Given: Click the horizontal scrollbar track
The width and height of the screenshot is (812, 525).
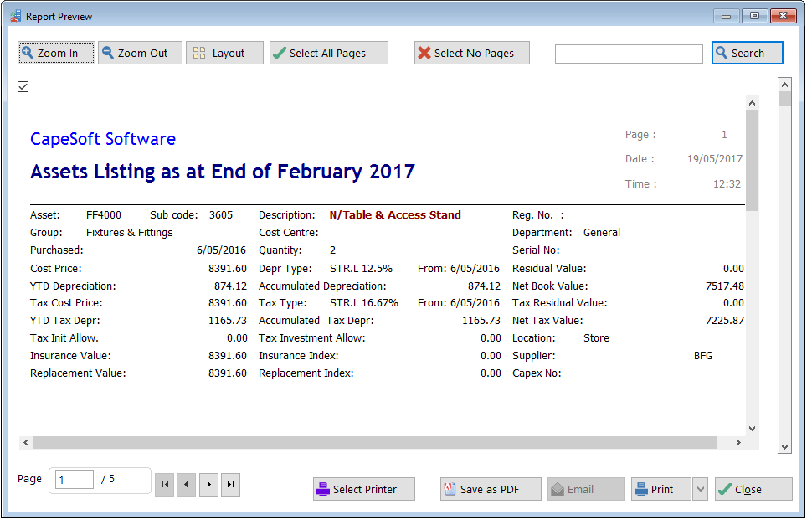Looking at the screenshot, I should tap(375, 443).
